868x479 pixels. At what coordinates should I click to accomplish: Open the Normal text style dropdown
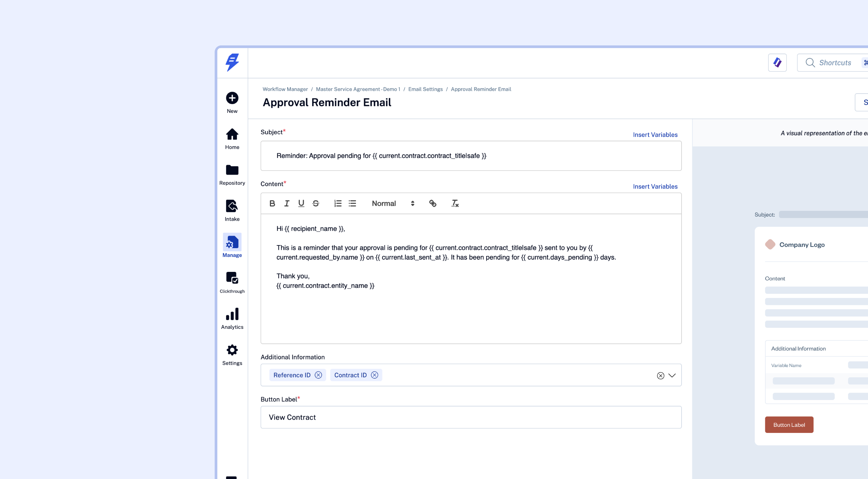[393, 203]
